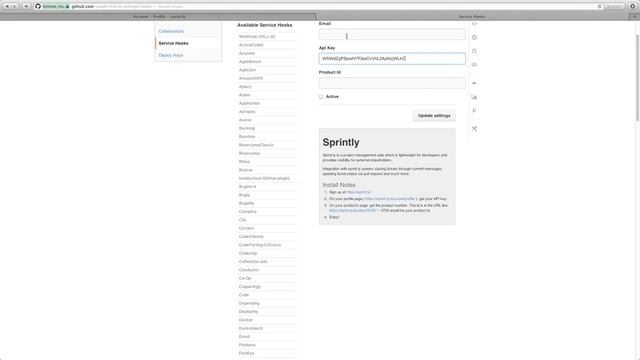This screenshot has width=640, height=360.
Task: Open the downloads icon at the toolbar's right end
Action: pyautogui.click(x=633, y=7)
